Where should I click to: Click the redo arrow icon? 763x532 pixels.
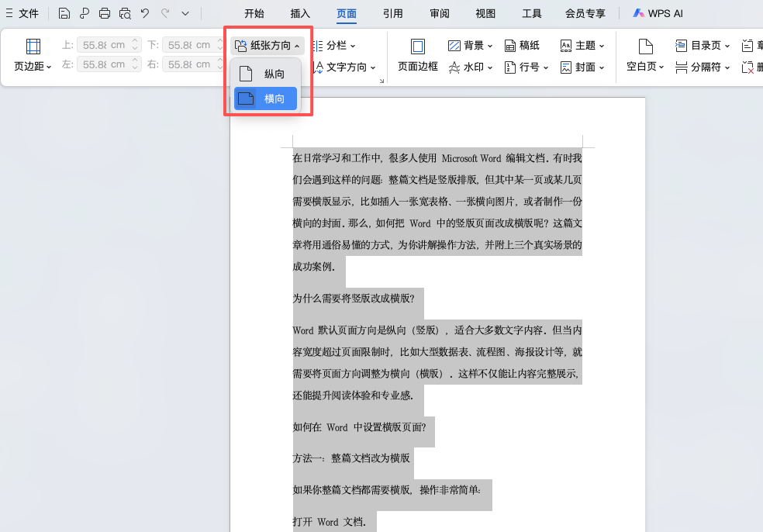(x=164, y=13)
